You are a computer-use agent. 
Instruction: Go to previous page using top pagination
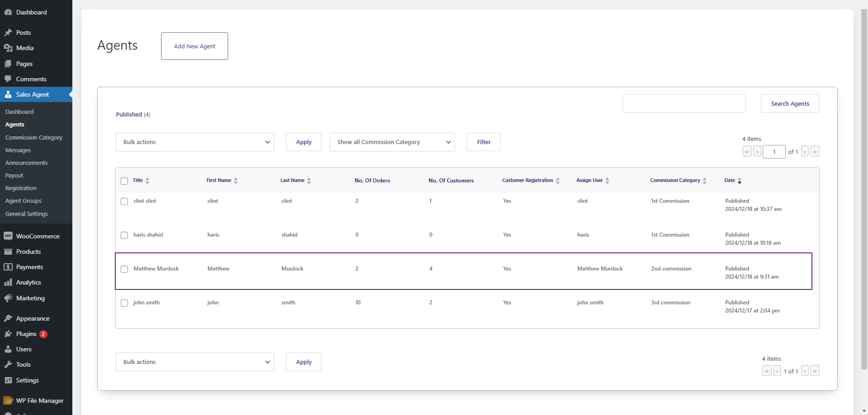(x=757, y=152)
